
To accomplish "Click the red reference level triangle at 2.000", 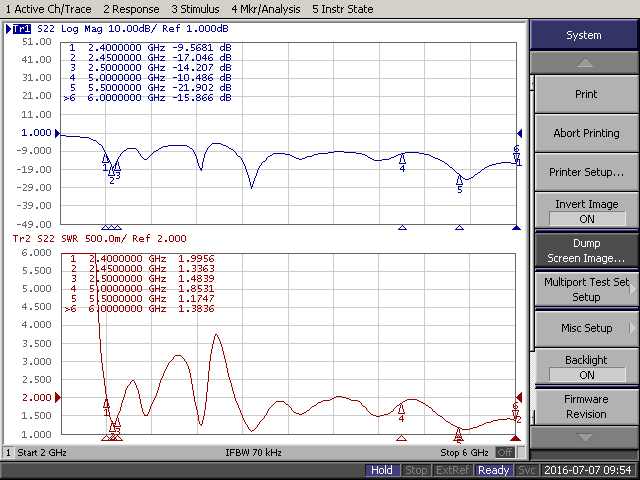I will click(x=52, y=398).
